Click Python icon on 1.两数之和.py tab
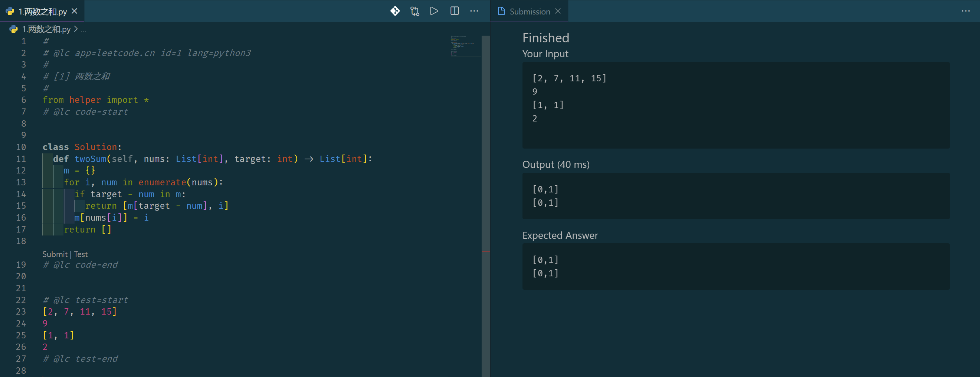The height and width of the screenshot is (377, 980). 10,11
